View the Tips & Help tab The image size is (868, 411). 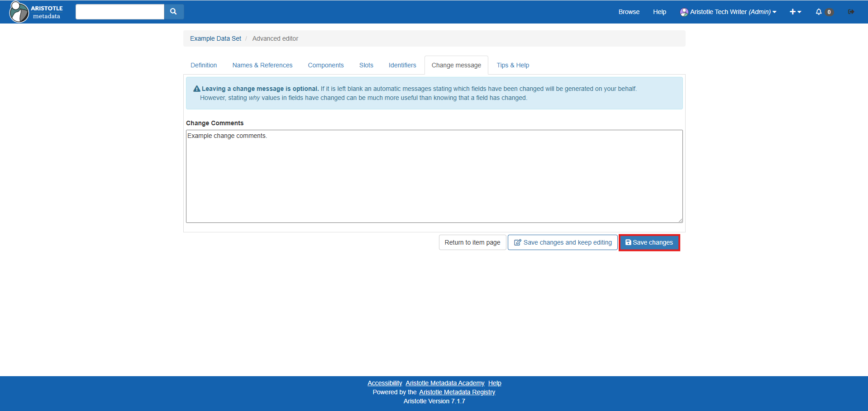click(513, 65)
